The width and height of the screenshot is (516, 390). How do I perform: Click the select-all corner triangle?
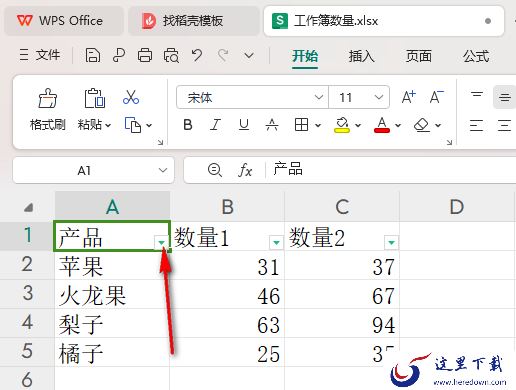point(29,207)
